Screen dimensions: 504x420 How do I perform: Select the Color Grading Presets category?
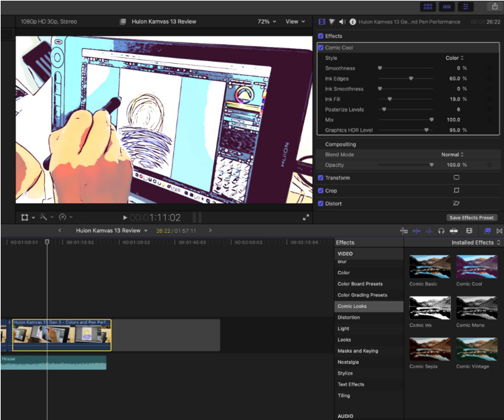point(368,295)
